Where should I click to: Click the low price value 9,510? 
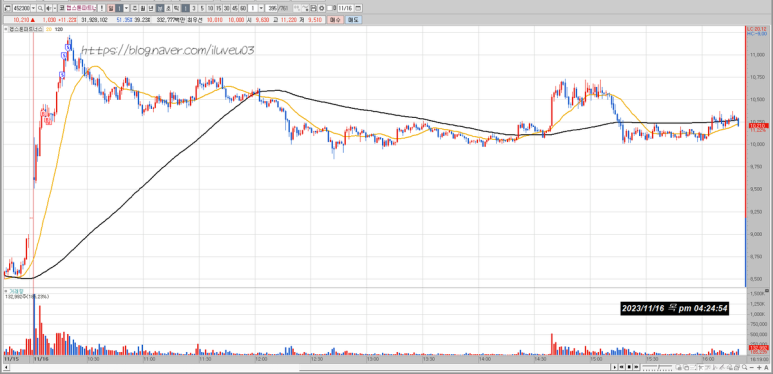click(315, 20)
